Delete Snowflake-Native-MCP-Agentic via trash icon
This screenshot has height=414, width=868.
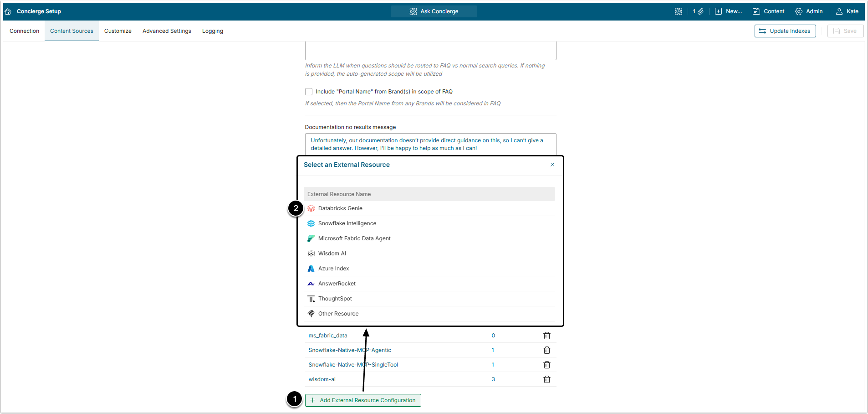pos(547,350)
